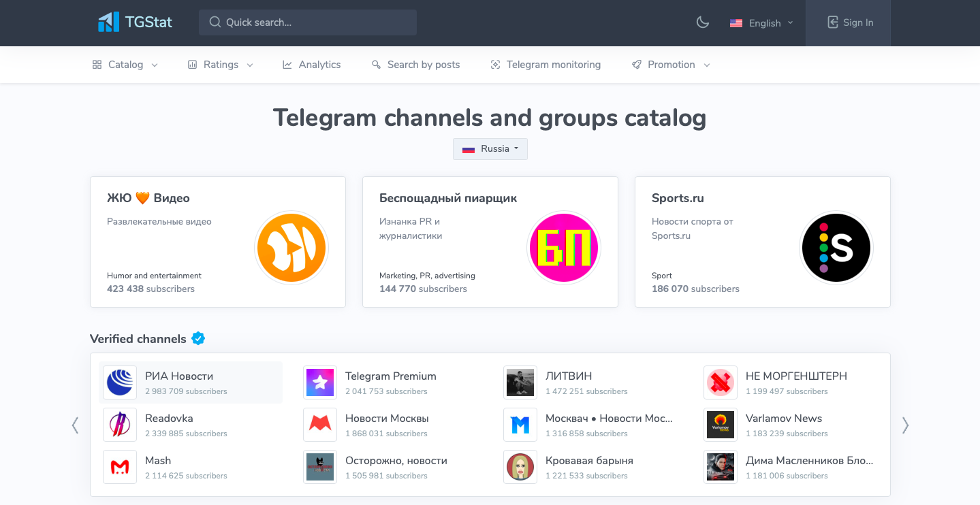Click the Readovka channel logo

click(120, 425)
